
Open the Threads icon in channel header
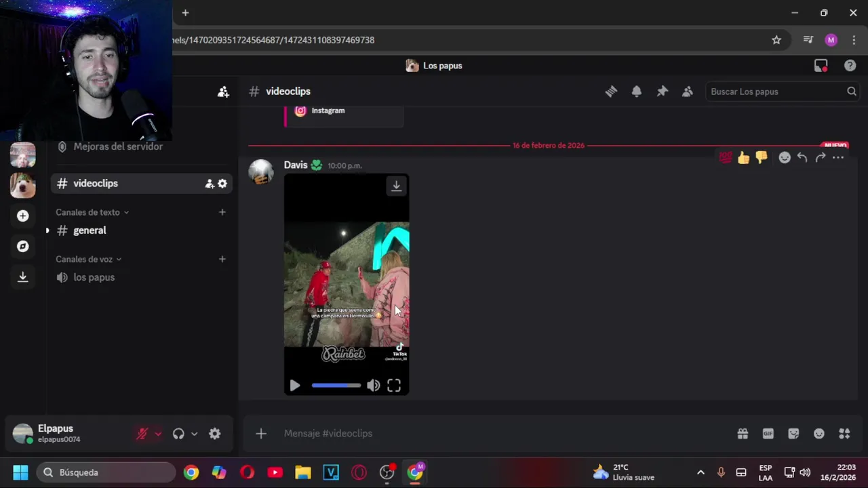(x=611, y=91)
